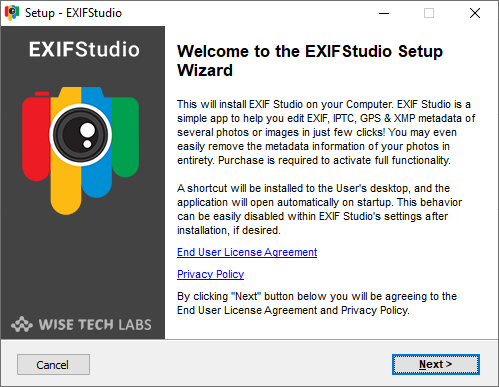499x387 pixels.
Task: Click the EXIFStudio title in the dark sidebar
Action: click(84, 49)
